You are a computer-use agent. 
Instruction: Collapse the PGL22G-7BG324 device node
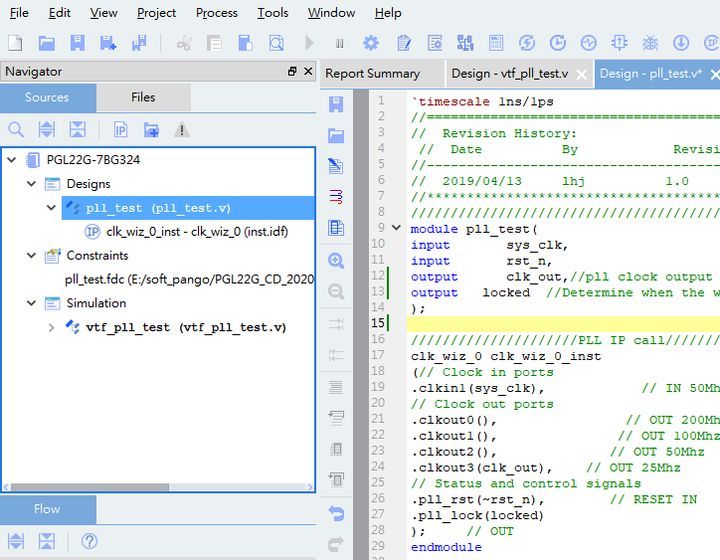point(13,160)
